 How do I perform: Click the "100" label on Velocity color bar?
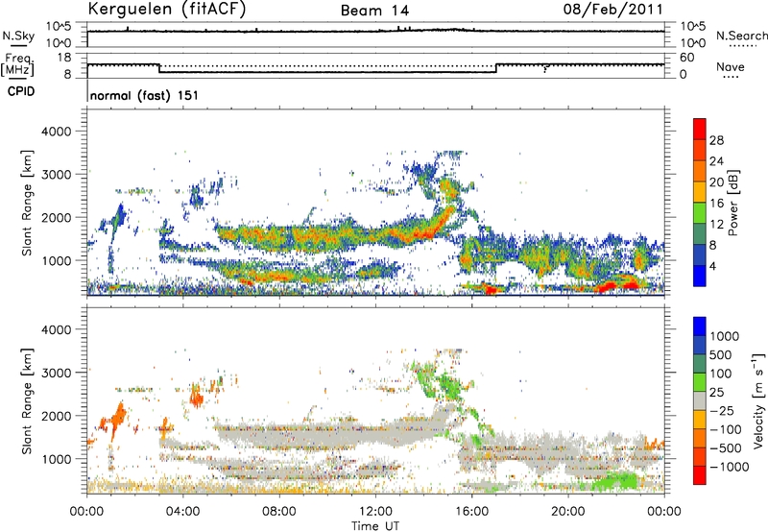(724, 374)
